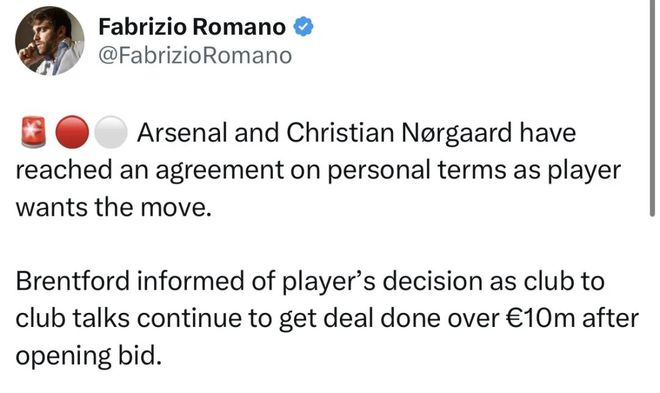Click the "wants the move." line

click(114, 207)
